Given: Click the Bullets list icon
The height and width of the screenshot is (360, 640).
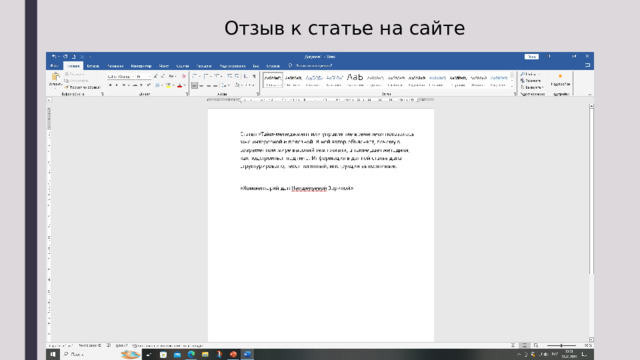Looking at the screenshot, I should 194,76.
